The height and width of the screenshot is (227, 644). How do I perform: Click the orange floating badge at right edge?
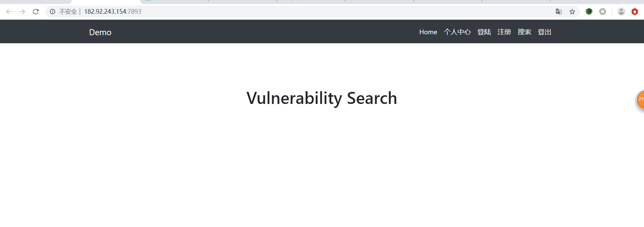pos(640,100)
